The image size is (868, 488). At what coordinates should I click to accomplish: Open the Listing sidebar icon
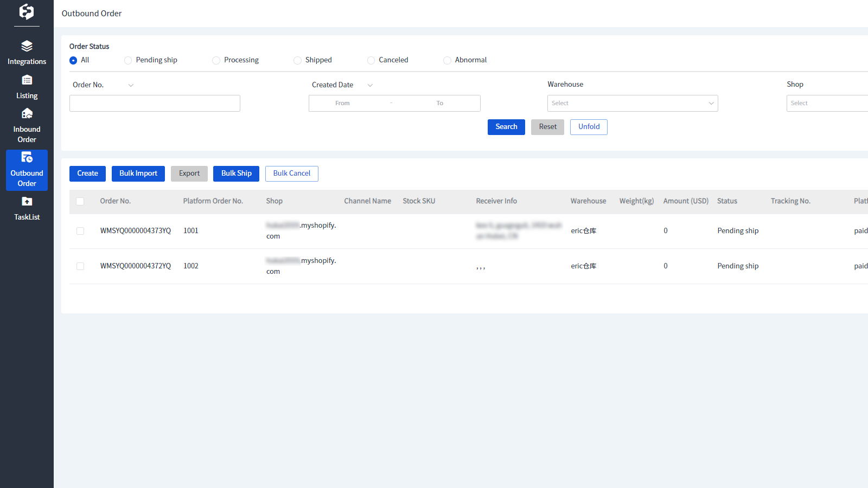click(x=27, y=80)
